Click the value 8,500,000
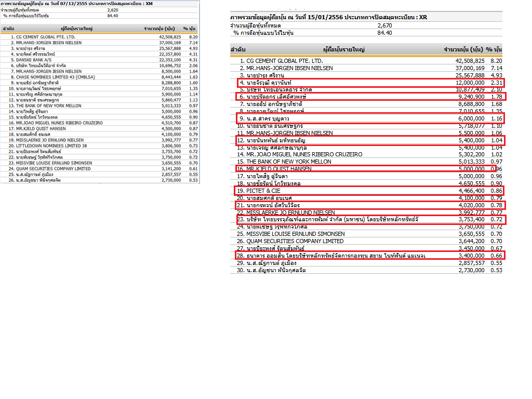 (x=171, y=71)
